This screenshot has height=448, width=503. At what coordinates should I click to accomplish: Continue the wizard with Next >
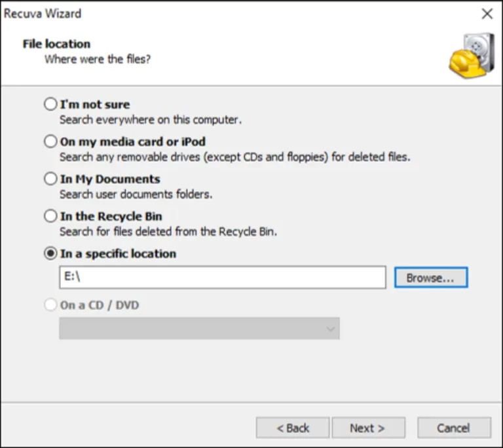coord(368,428)
